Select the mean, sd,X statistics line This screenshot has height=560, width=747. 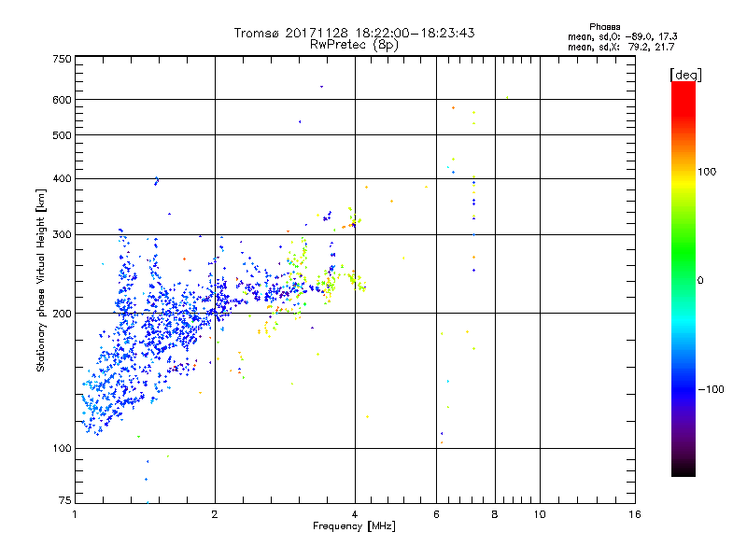622,46
